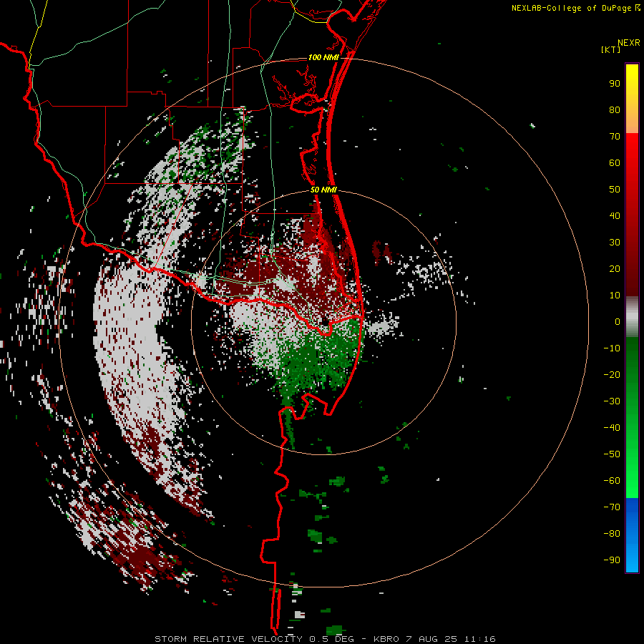Select the 20 value on velocity scale
The height and width of the screenshot is (644, 644).
point(615,269)
